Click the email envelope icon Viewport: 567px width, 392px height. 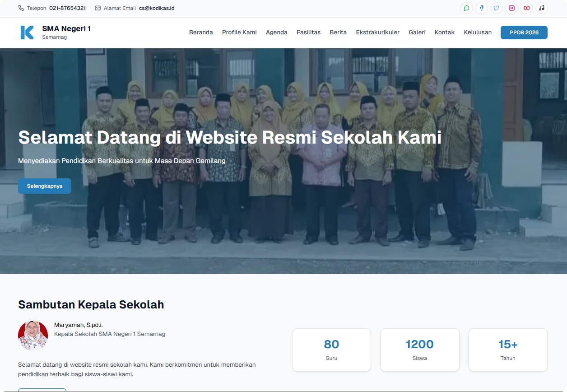tap(97, 8)
